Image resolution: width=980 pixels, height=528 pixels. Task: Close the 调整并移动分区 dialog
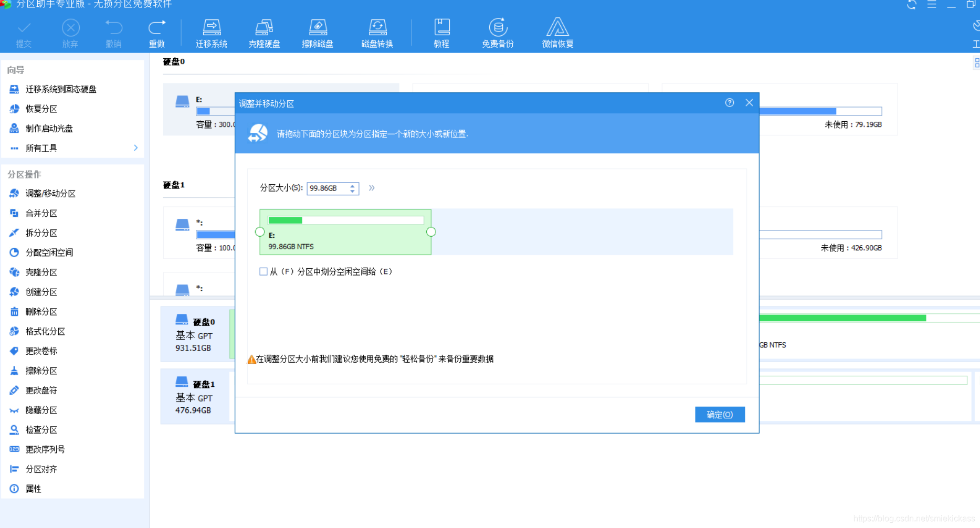[x=749, y=103]
